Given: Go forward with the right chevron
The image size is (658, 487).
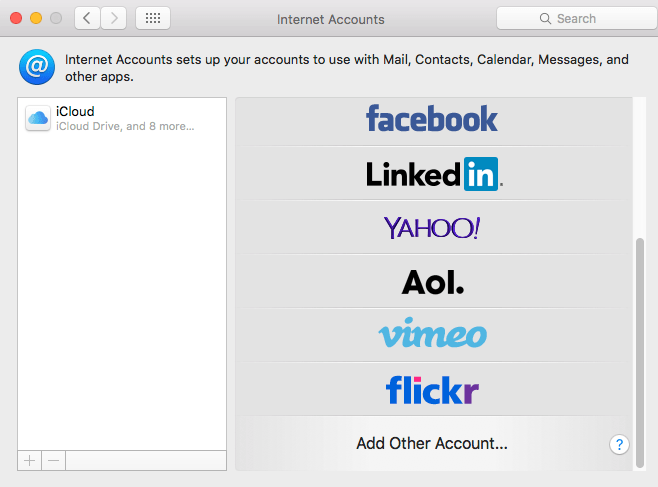Looking at the screenshot, I should 113,18.
